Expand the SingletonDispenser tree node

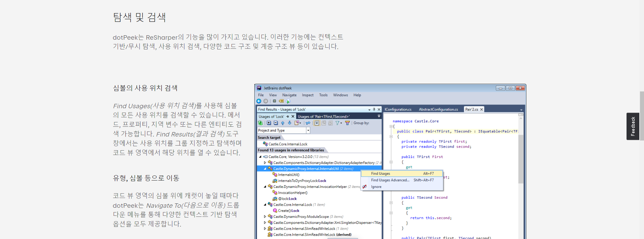pos(265,223)
